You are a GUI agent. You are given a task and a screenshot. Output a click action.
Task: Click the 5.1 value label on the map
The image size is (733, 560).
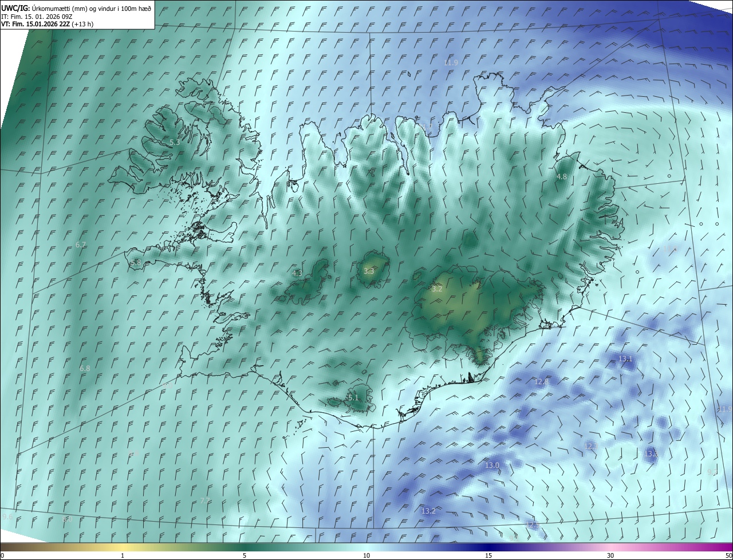[x=353, y=397]
